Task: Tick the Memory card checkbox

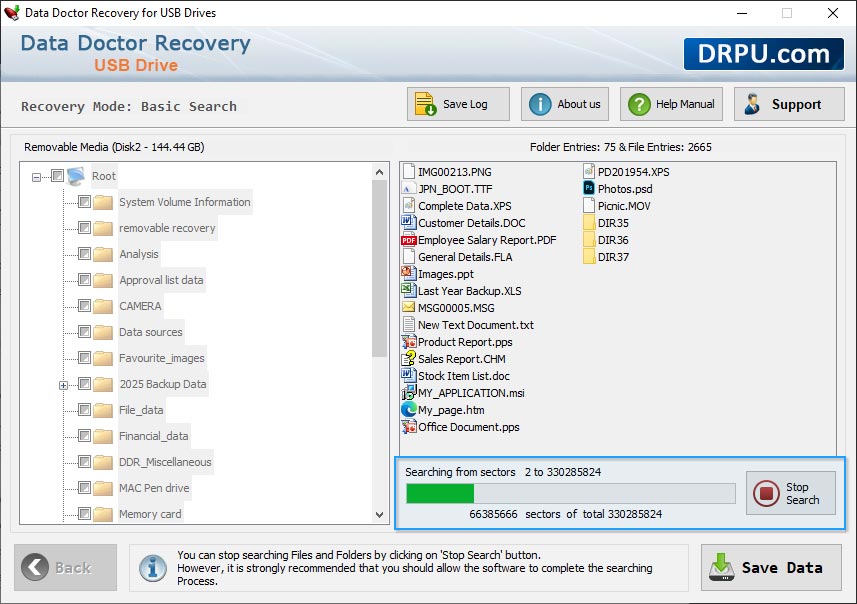Action: [x=84, y=513]
